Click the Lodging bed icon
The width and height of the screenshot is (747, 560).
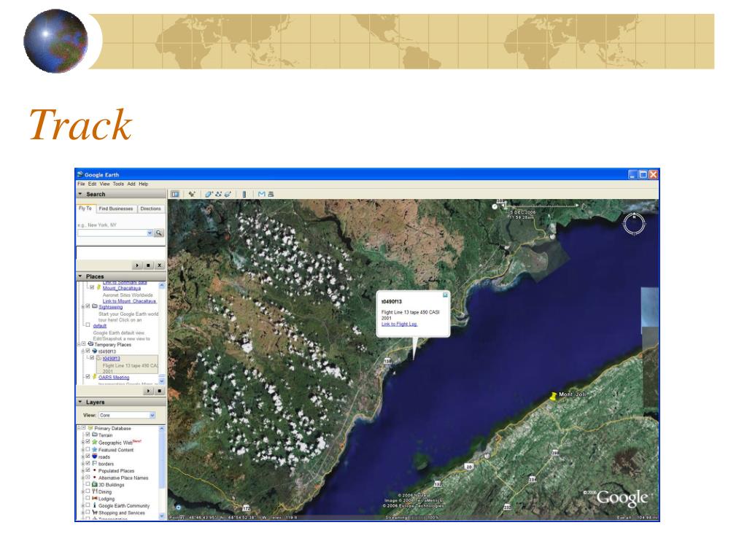(94, 499)
